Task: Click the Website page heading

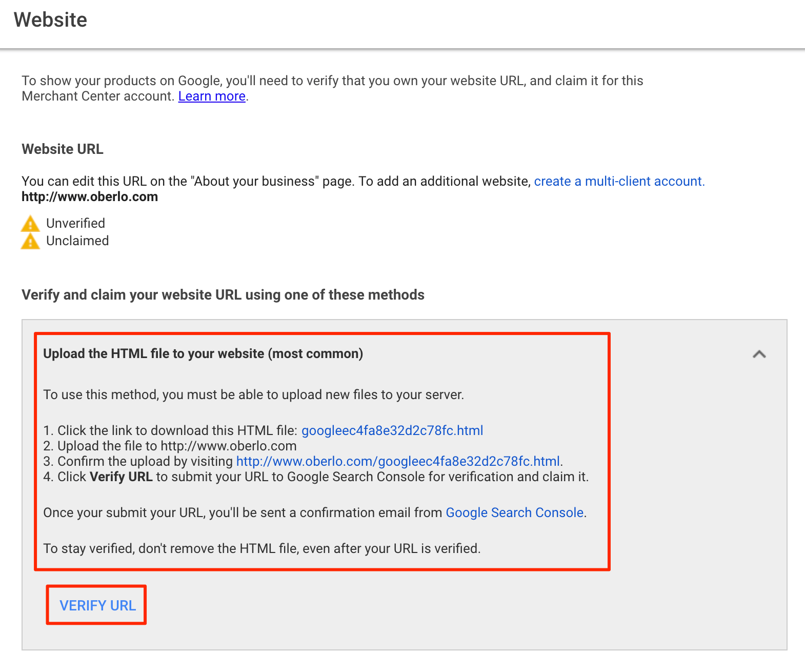Action: tap(51, 20)
